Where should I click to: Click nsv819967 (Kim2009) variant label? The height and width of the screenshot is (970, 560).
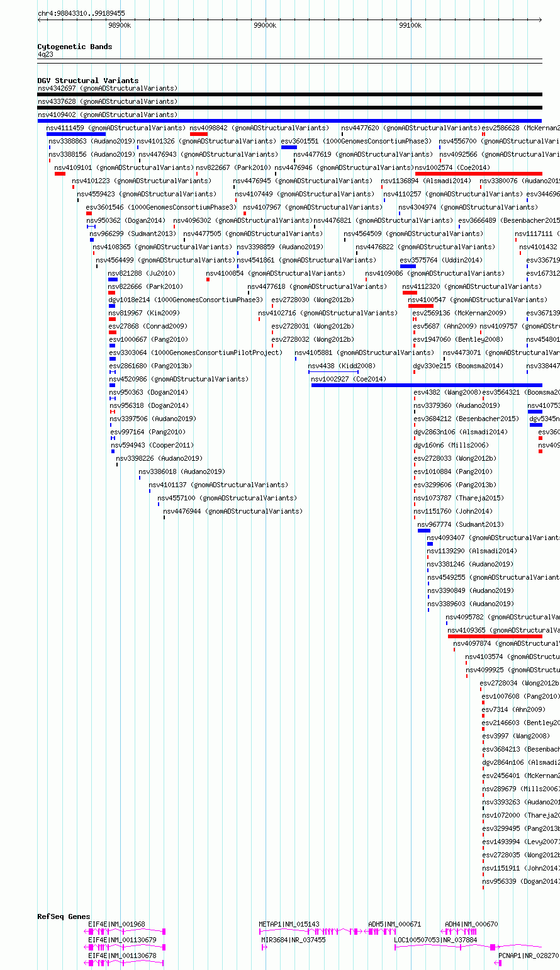pos(143,313)
